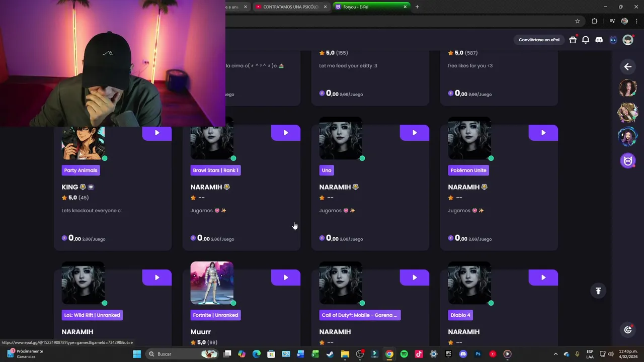Collapse sidebar with the back arrow
This screenshot has height=362, width=644.
(x=628, y=66)
